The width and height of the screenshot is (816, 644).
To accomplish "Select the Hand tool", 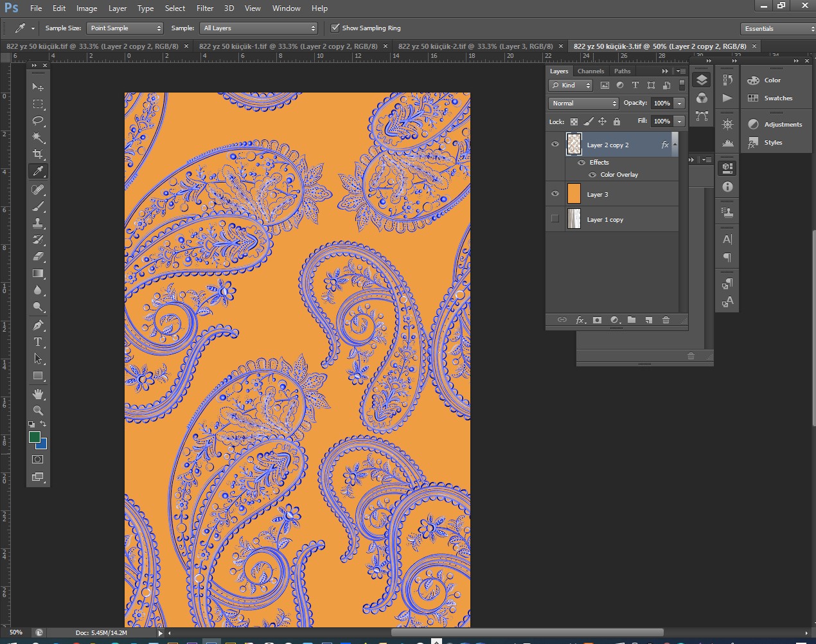I will tap(38, 393).
